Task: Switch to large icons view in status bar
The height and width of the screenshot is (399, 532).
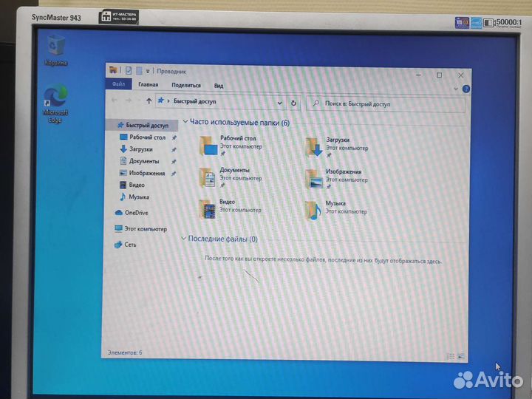Action: [x=461, y=356]
